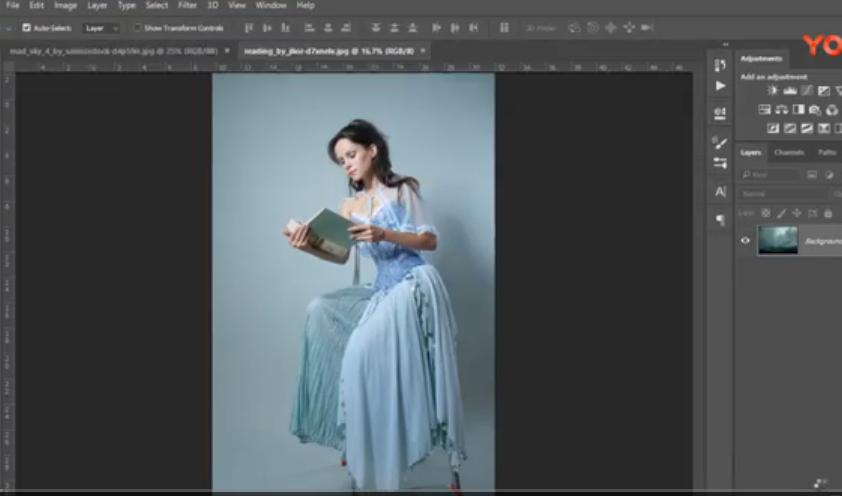
Task: Toggle Background layer visibility eye
Action: 745,240
